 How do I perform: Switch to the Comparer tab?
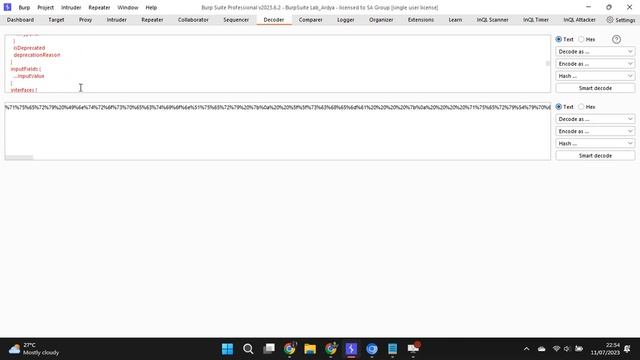coord(311,20)
